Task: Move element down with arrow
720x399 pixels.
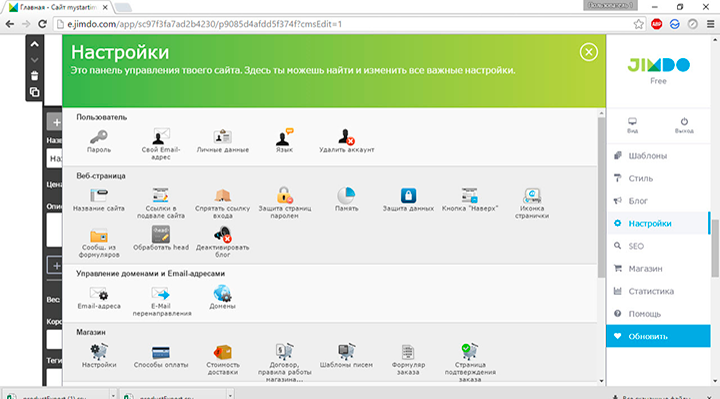Action: pyautogui.click(x=34, y=60)
